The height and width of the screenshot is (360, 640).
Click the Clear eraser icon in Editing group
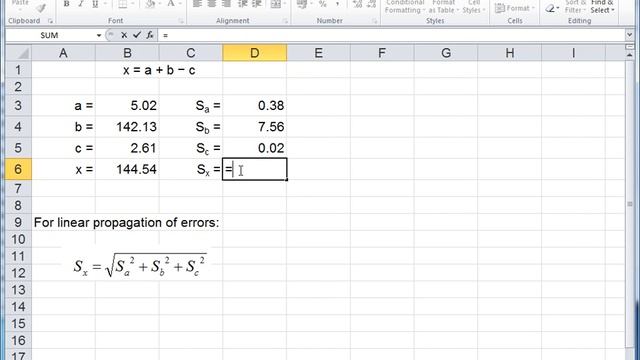[550, 8]
